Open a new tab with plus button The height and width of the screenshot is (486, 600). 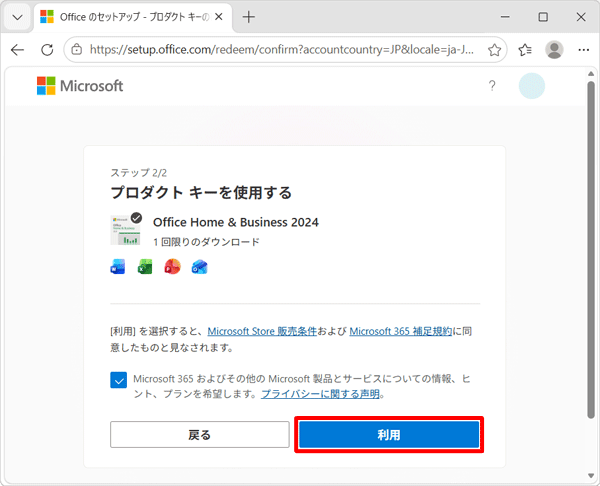(x=249, y=17)
